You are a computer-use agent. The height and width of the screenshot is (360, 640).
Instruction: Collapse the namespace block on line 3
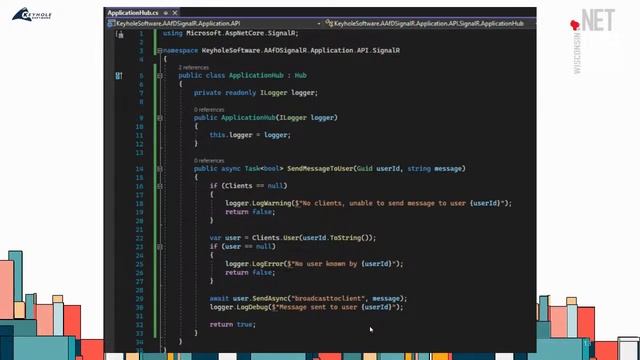pos(160,51)
